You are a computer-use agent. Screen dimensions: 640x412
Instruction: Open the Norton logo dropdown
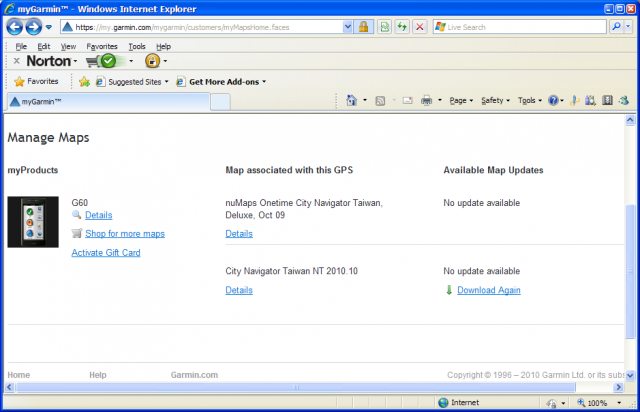(51, 61)
